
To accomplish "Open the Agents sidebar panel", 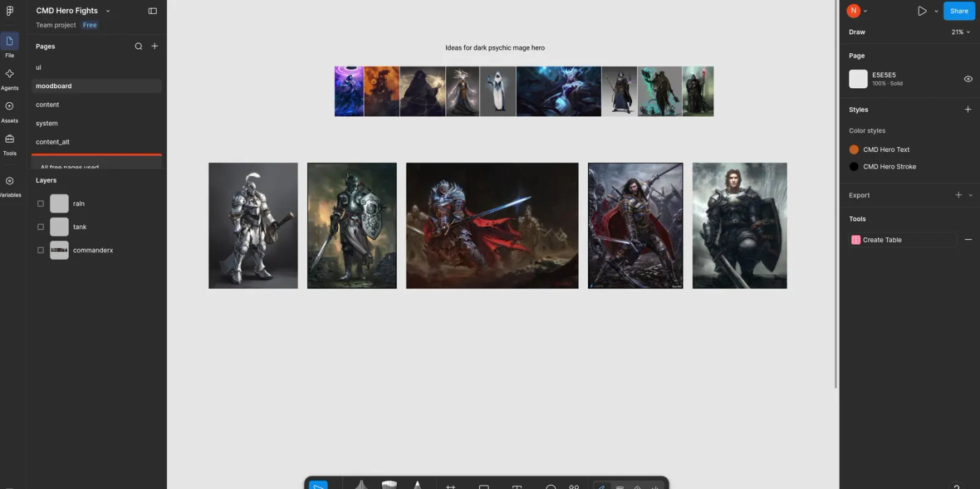I will (x=10, y=79).
